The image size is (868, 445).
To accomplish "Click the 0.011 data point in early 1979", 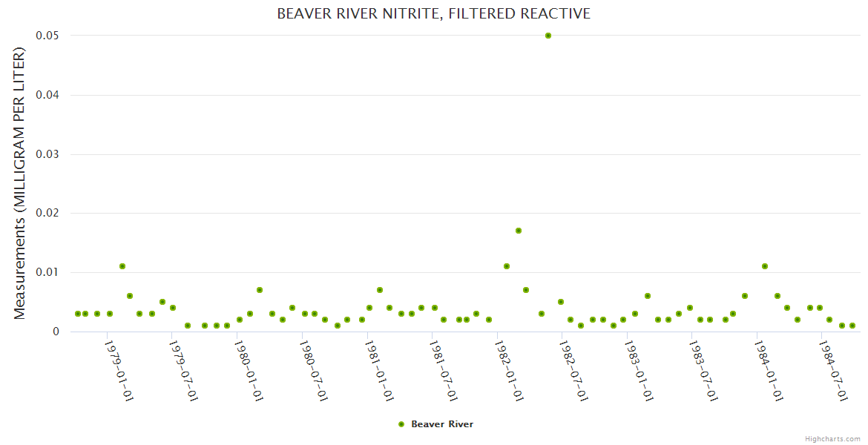I will [x=122, y=266].
